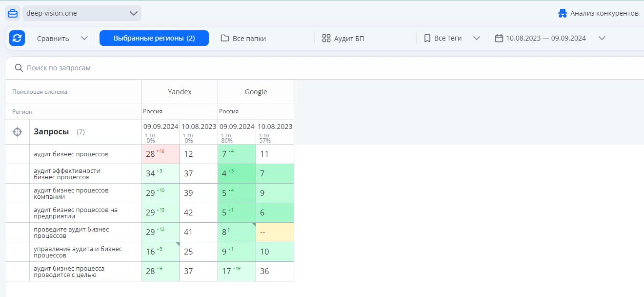Expand the Сравнить dropdown arrow
This screenshot has height=297, width=644.
[84, 38]
